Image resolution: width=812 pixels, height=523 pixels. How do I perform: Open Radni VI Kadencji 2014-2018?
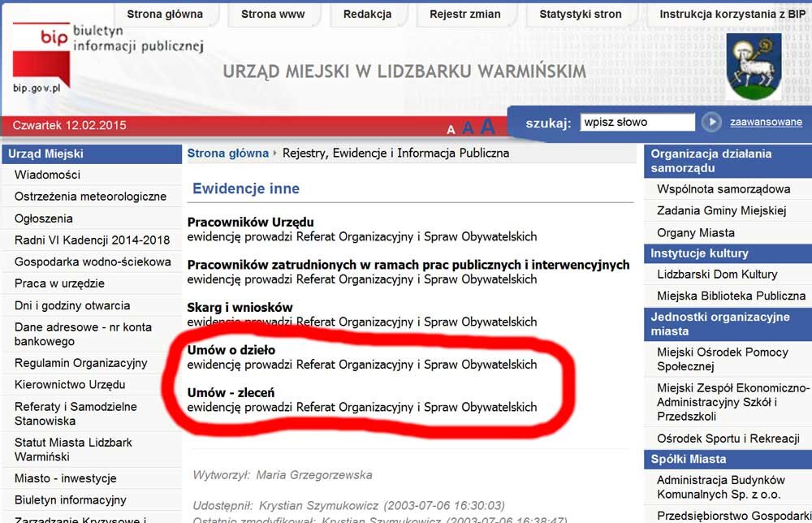(92, 240)
